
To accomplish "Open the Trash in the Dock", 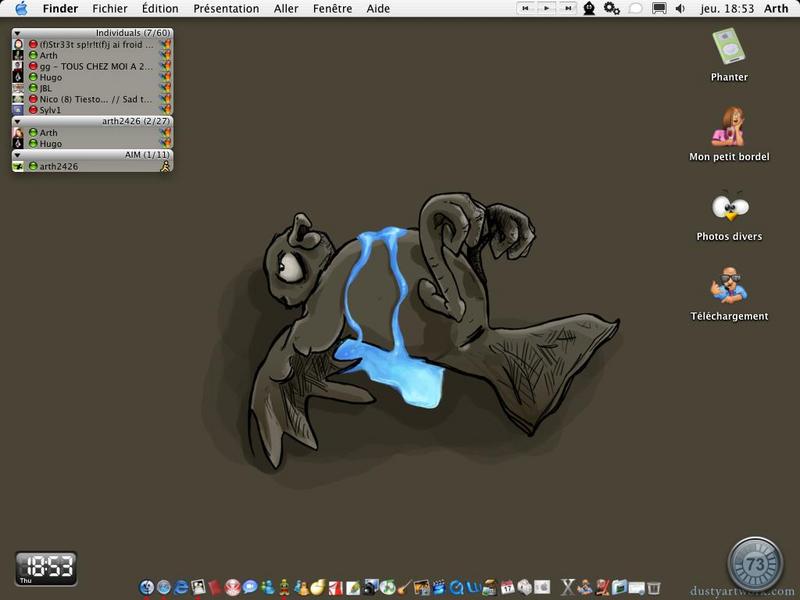I will coord(654,587).
